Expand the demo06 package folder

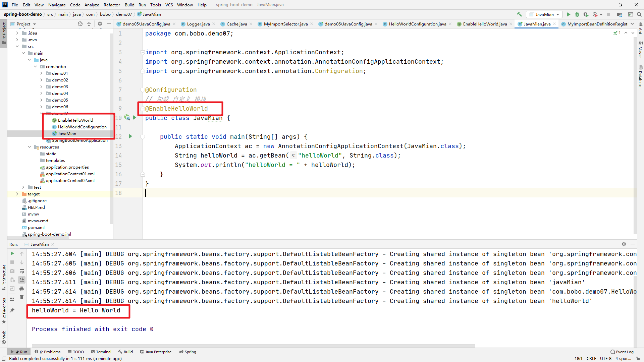(x=41, y=107)
